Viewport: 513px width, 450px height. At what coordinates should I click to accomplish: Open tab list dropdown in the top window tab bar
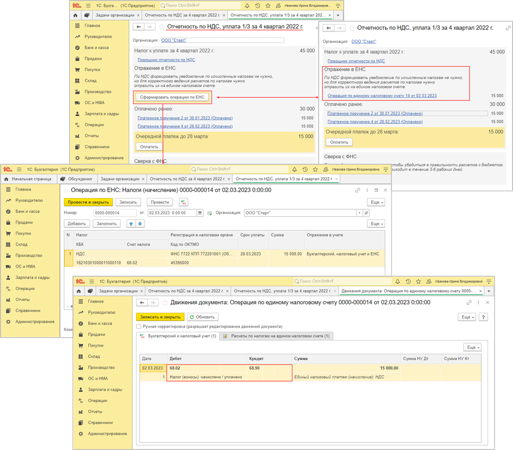(x=338, y=15)
